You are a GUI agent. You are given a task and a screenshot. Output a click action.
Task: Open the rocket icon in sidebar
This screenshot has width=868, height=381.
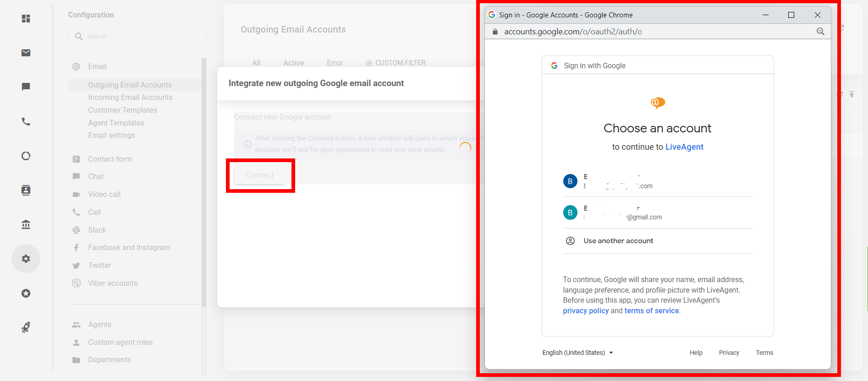(x=26, y=327)
